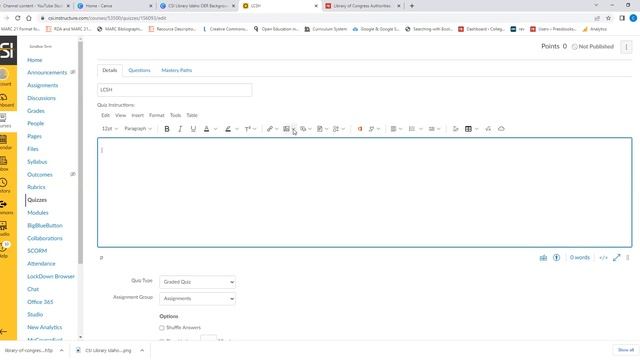
Task: Open the Edit menu of the editor
Action: (x=105, y=116)
